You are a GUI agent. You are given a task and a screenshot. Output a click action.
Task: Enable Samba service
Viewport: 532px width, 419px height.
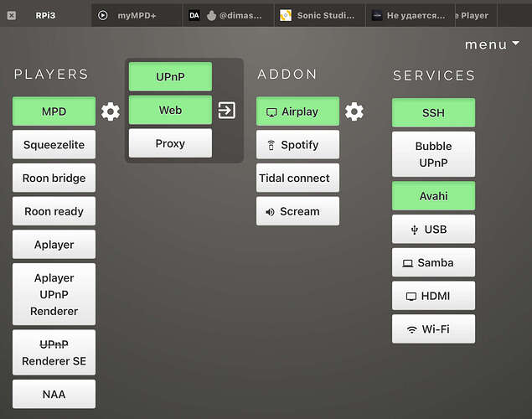[x=434, y=262]
